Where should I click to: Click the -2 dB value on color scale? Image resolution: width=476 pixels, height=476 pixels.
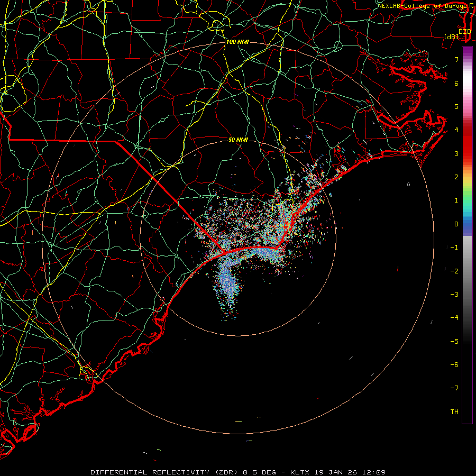(454, 271)
